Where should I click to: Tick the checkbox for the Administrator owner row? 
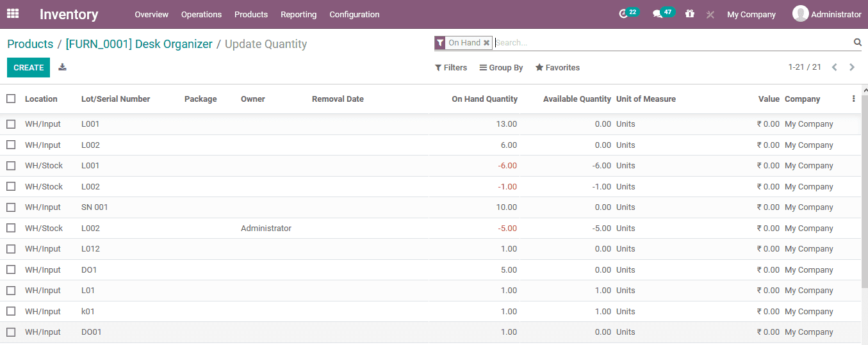click(x=11, y=229)
